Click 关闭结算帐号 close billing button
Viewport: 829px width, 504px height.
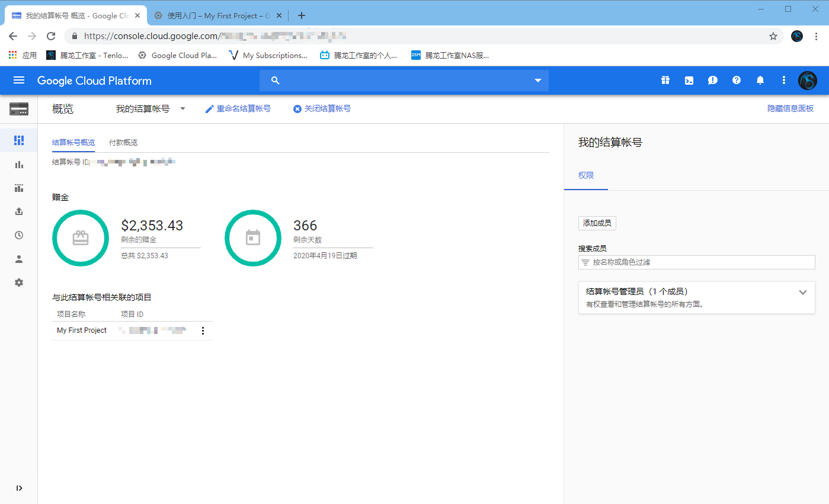pyautogui.click(x=322, y=109)
